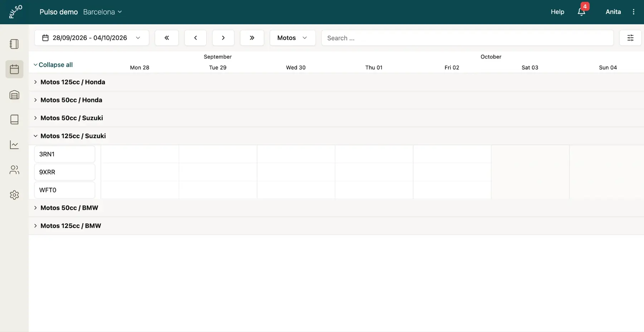Open the Motos category dropdown
This screenshot has height=332, width=644.
coord(293,38)
